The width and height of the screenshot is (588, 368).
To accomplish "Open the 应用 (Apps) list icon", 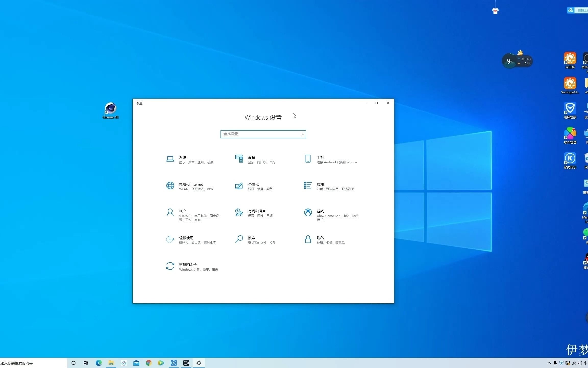I will pyautogui.click(x=308, y=186).
